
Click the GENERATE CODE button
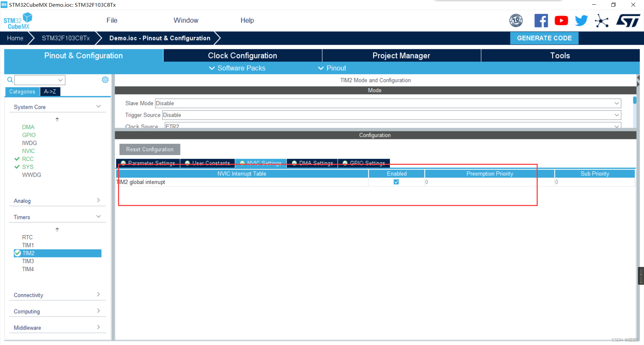(x=544, y=38)
